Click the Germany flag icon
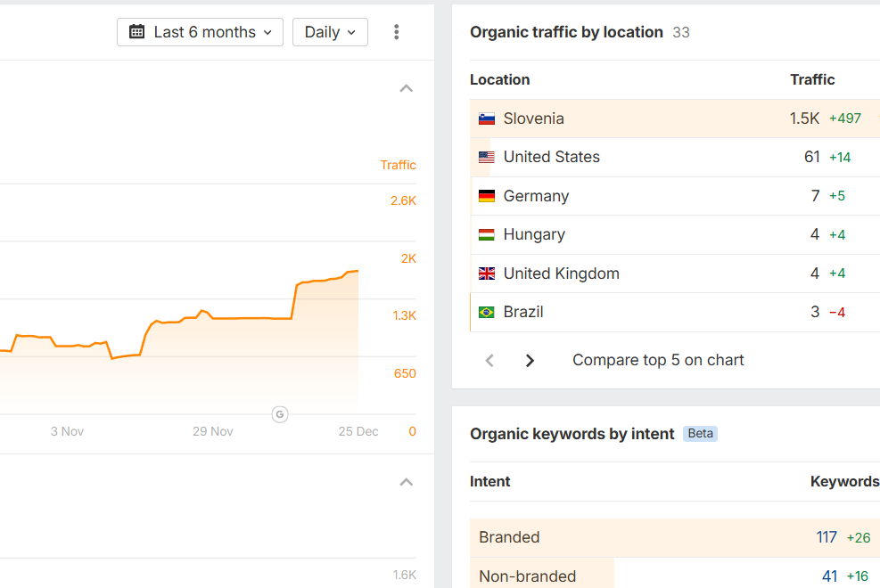The width and height of the screenshot is (880, 588). tap(487, 196)
